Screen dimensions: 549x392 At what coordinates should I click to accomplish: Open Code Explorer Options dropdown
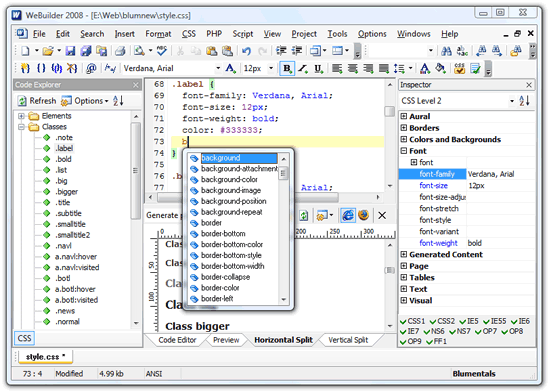coord(84,101)
